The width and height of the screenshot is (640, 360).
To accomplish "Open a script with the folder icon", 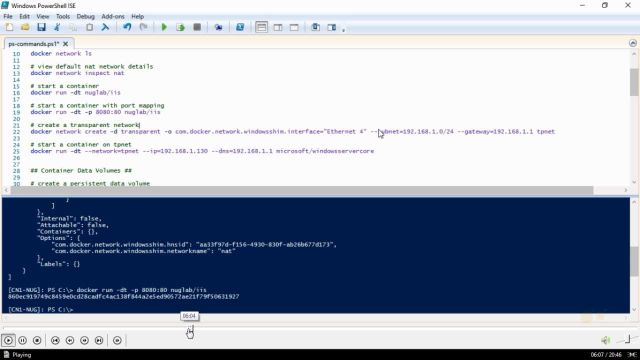I will point(25,27).
